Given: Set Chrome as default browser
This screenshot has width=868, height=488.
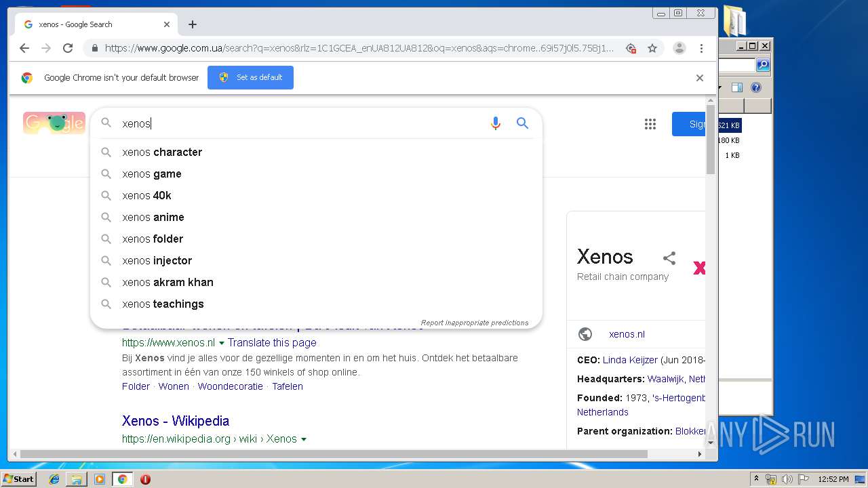Looking at the screenshot, I should (x=250, y=77).
